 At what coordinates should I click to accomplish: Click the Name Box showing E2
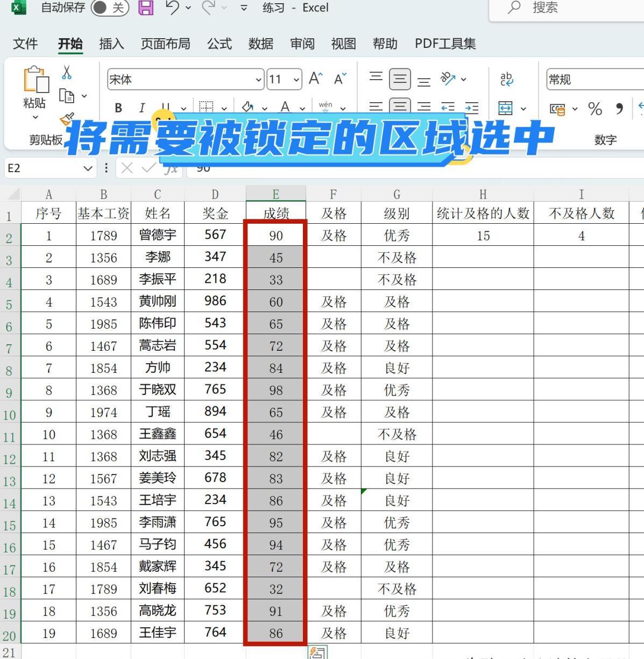(x=50, y=168)
